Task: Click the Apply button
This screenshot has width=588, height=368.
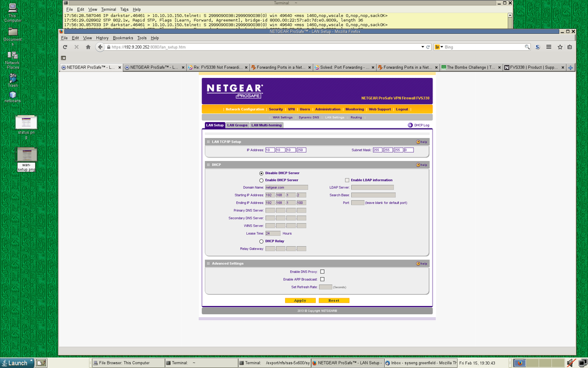Action: pyautogui.click(x=300, y=301)
